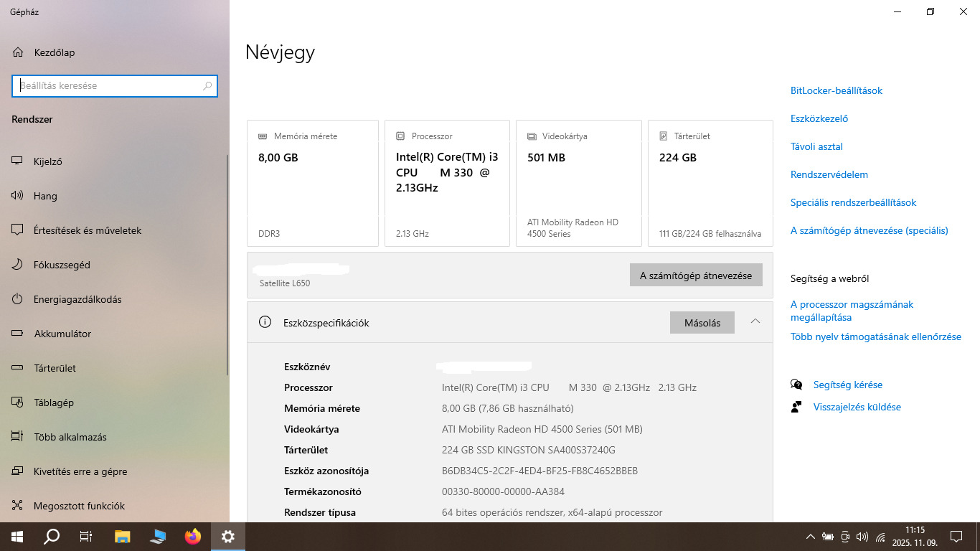Click the Segítség kérése chat icon
The height and width of the screenshot is (551, 980).
[796, 385]
